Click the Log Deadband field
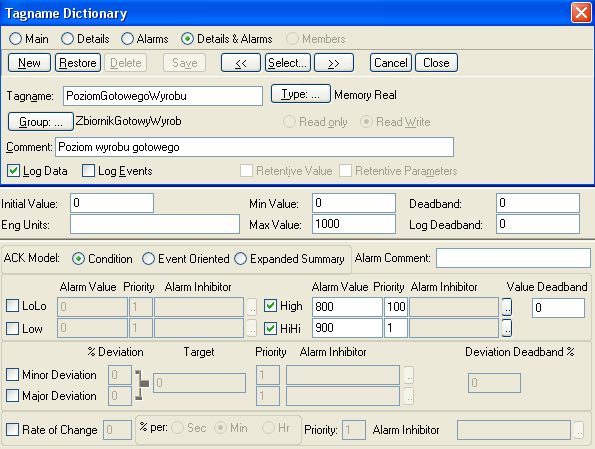The height and width of the screenshot is (449, 595). click(538, 224)
